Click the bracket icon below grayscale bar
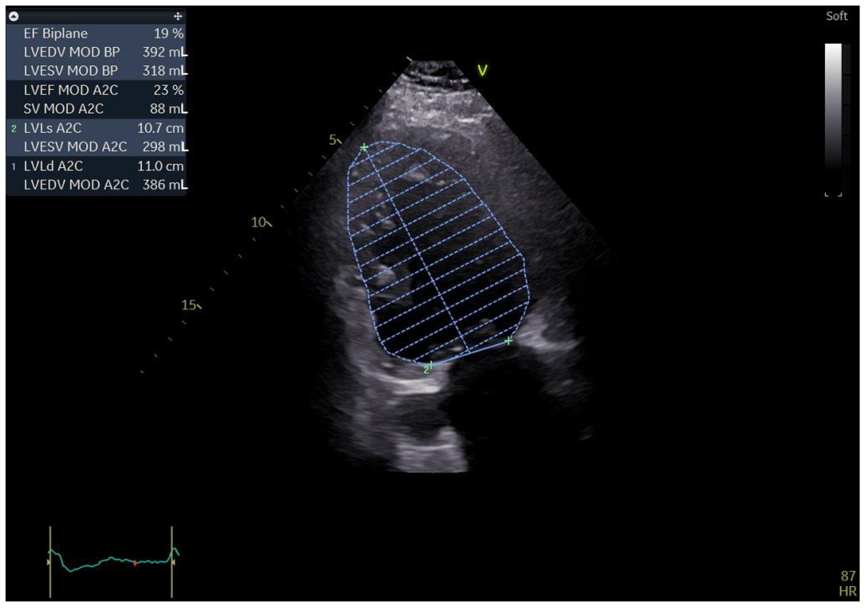The width and height of the screenshot is (868, 608). 833,195
